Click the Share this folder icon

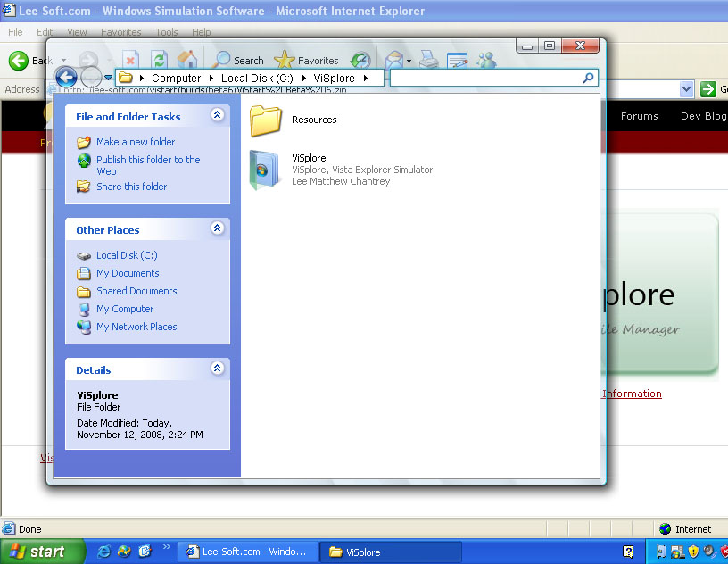[x=84, y=187]
